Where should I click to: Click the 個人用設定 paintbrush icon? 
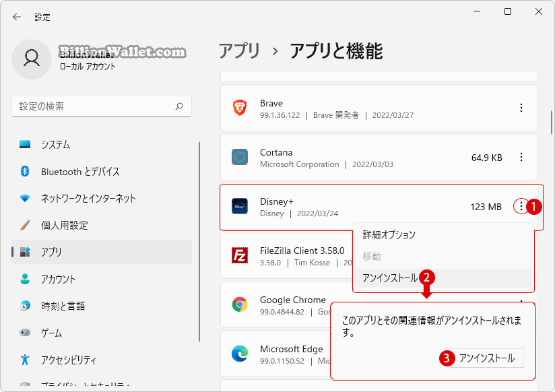point(25,225)
